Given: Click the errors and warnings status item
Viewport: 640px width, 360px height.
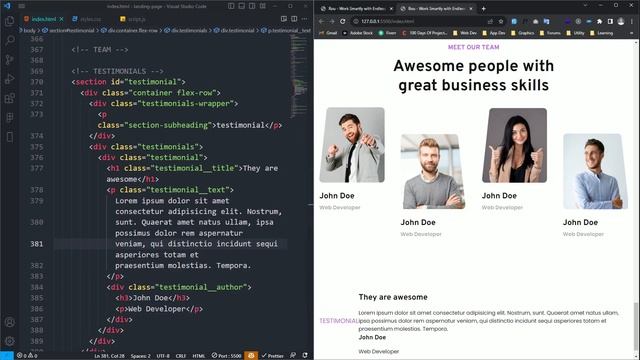Looking at the screenshot, I should (x=27, y=356).
